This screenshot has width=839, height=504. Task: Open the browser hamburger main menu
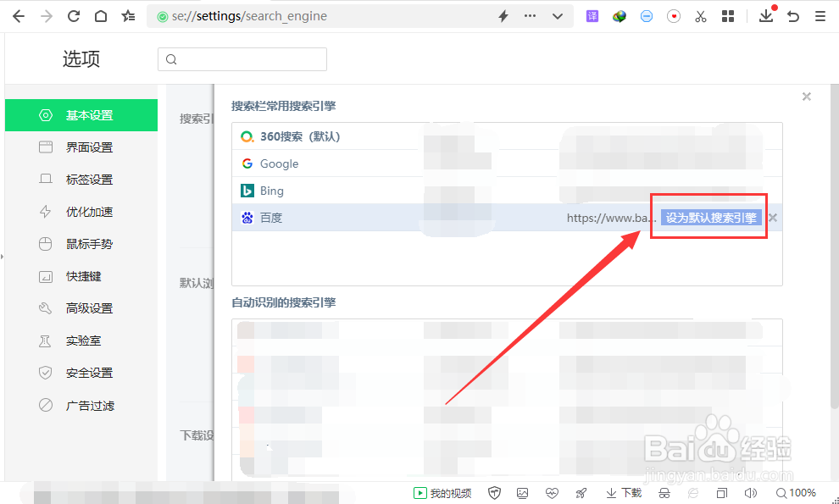(x=820, y=17)
